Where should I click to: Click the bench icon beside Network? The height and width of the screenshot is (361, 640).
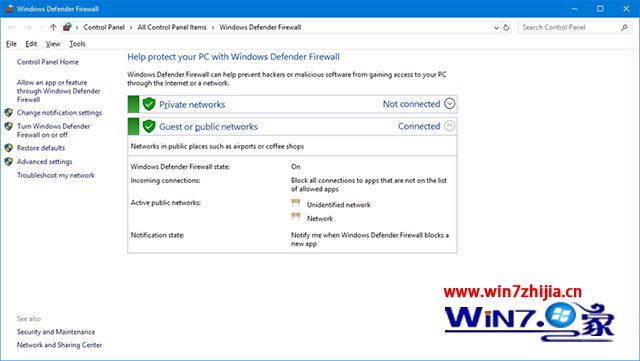click(296, 217)
